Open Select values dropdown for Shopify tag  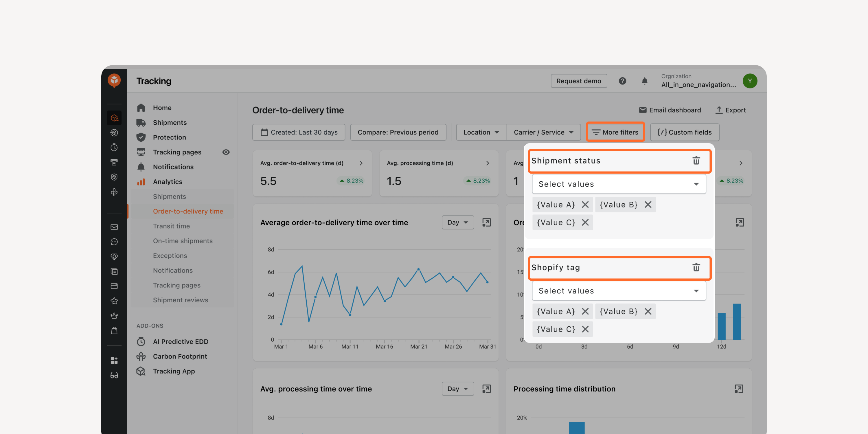tap(619, 291)
